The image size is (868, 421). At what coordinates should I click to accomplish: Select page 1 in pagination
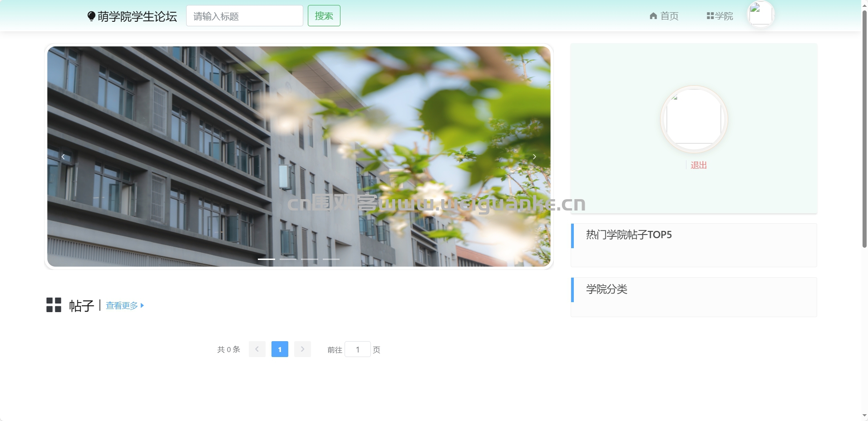coord(280,349)
